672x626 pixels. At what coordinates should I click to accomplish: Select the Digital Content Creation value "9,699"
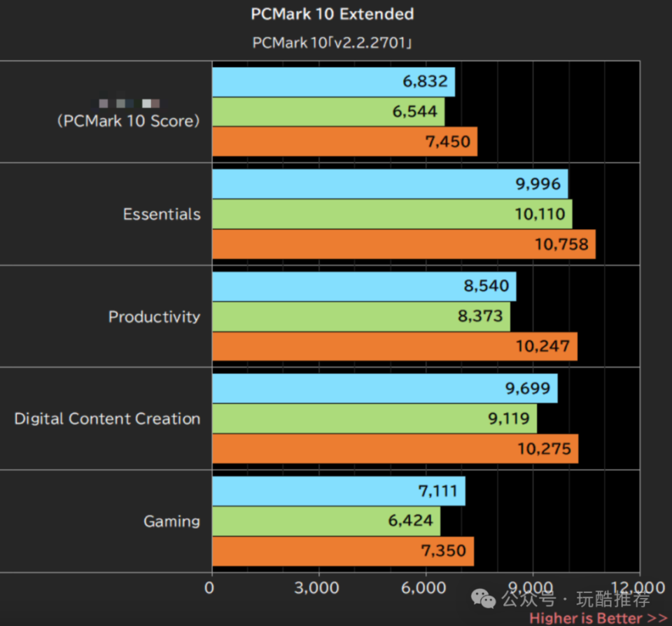[528, 389]
